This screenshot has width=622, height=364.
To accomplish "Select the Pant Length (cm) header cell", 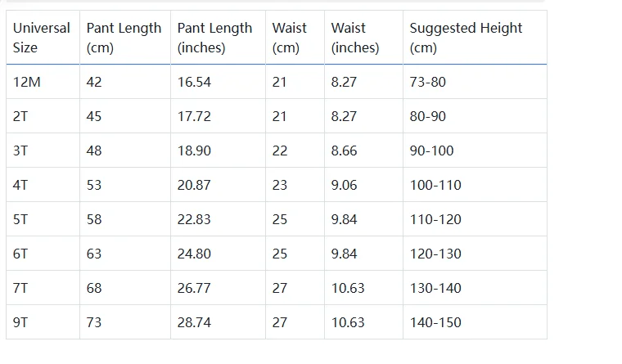I will [125, 38].
